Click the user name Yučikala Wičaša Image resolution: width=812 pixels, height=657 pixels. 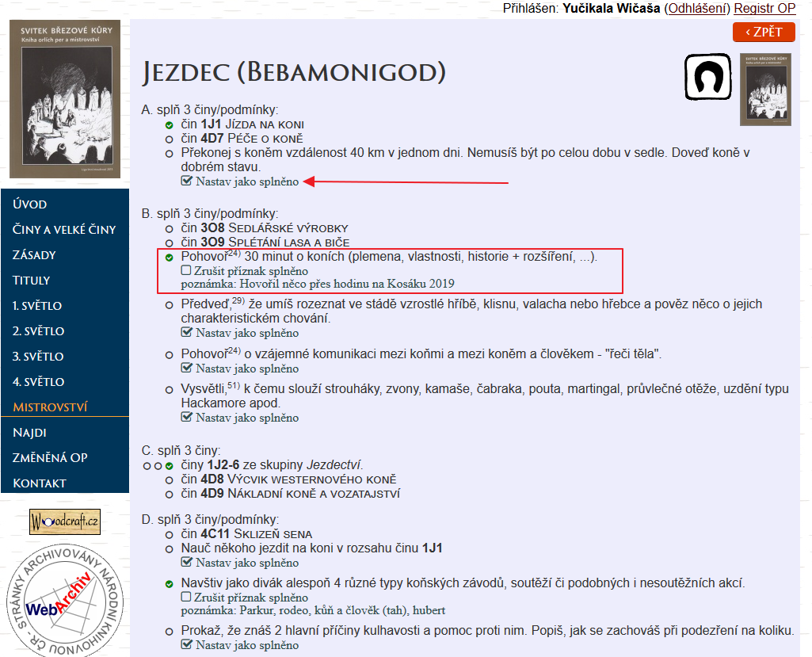click(x=611, y=8)
